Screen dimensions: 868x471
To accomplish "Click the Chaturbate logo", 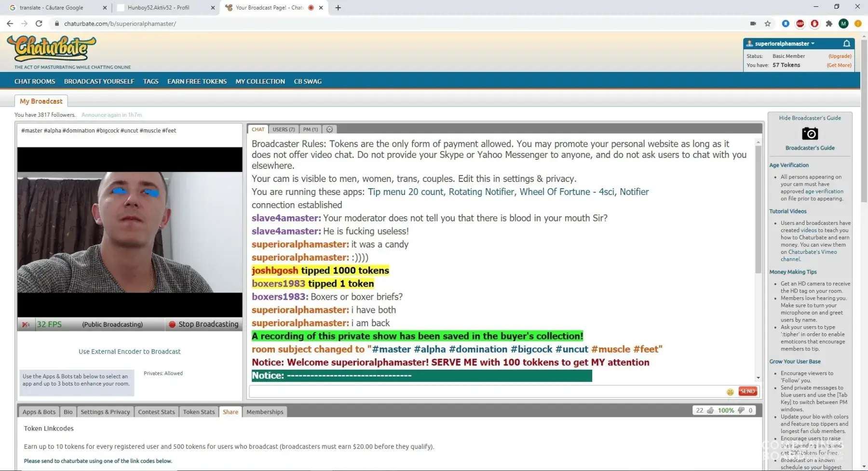I will [x=52, y=49].
